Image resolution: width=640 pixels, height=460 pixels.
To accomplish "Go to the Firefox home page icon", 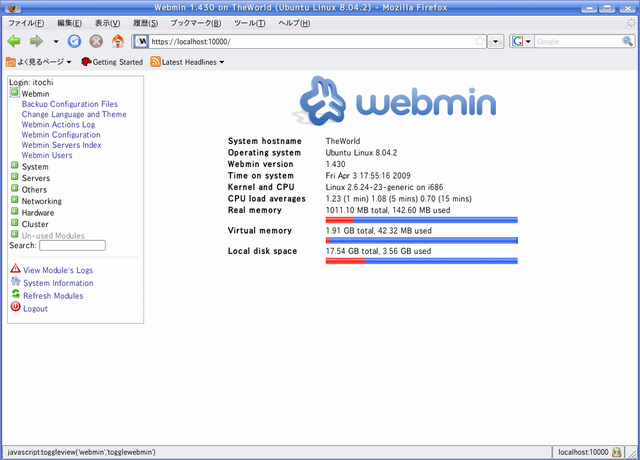I will click(118, 41).
